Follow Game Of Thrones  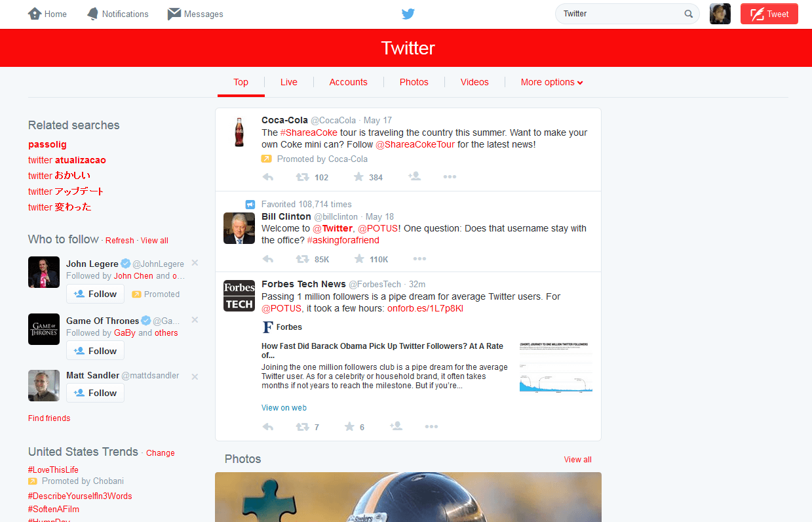tap(95, 351)
